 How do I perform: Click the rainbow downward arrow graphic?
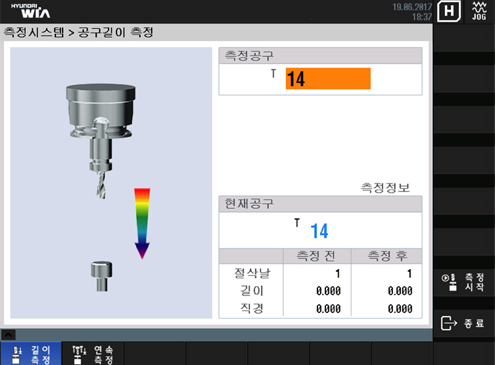click(142, 223)
